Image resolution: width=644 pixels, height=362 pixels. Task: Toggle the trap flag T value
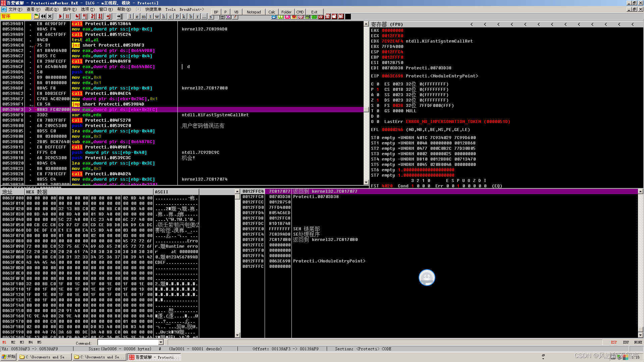pyautogui.click(x=378, y=111)
